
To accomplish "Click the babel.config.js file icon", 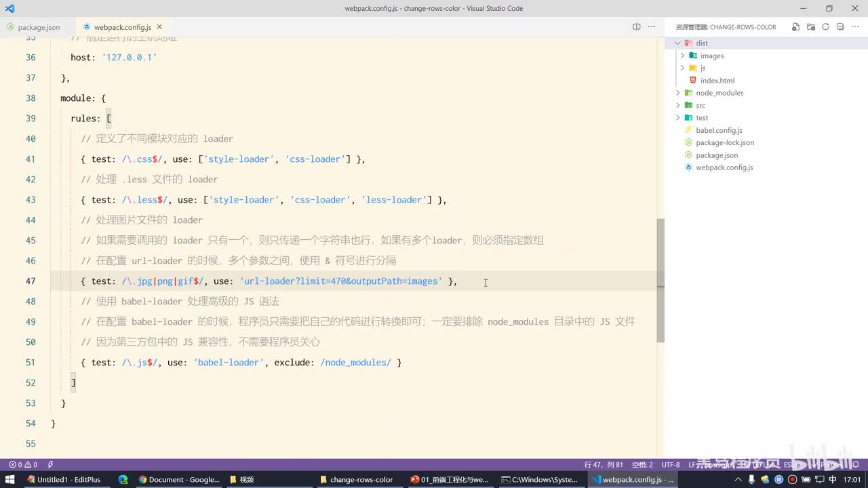I will [x=688, y=130].
